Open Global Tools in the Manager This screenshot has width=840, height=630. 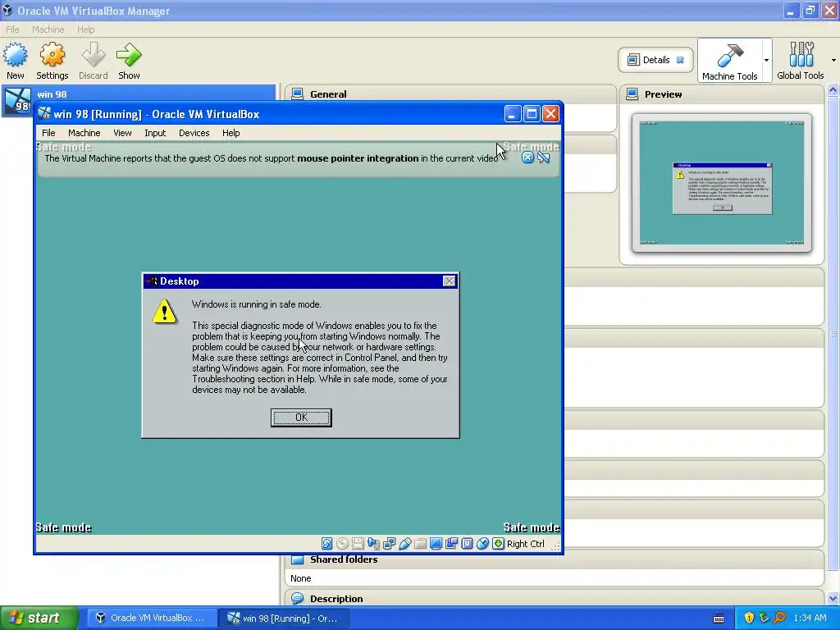click(x=801, y=61)
